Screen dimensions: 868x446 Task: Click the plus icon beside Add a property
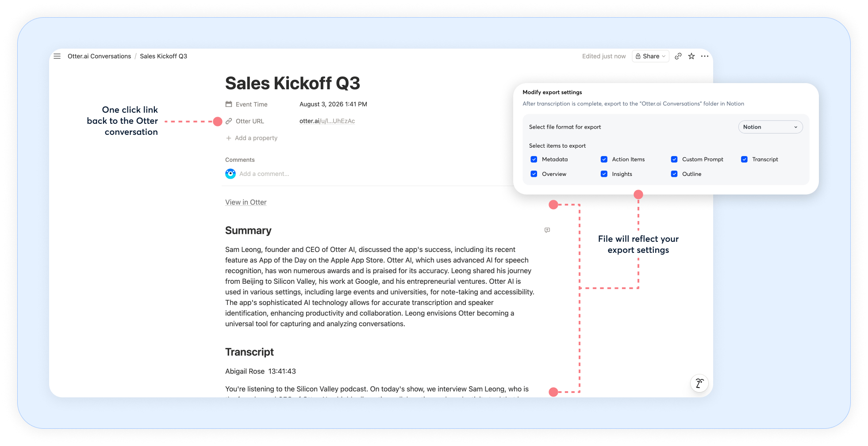click(229, 138)
